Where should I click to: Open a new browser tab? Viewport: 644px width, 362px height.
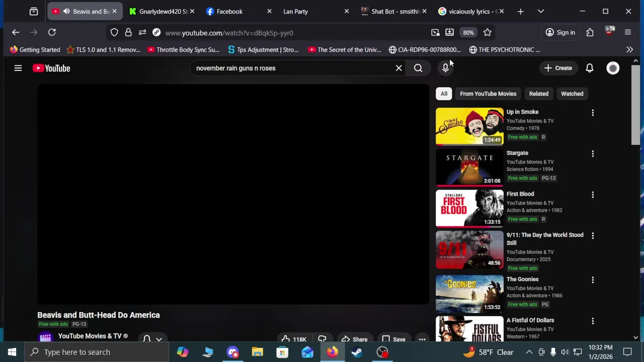pos(521,11)
